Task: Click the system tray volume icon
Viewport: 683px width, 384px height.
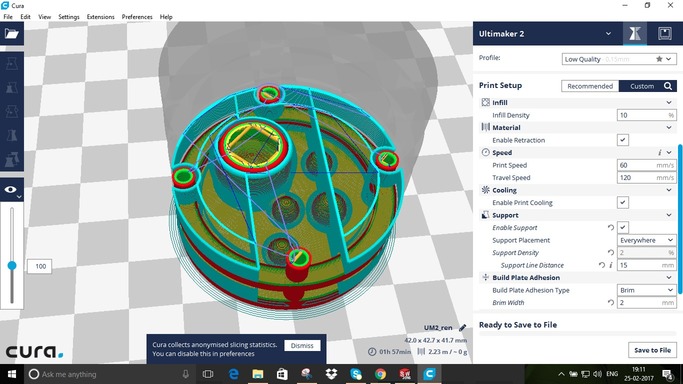Action: tap(598, 374)
